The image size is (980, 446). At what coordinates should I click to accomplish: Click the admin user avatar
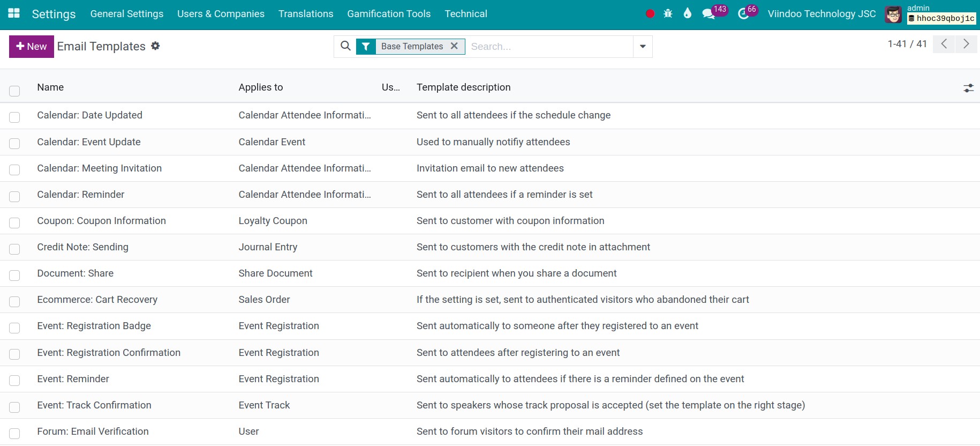(x=893, y=14)
